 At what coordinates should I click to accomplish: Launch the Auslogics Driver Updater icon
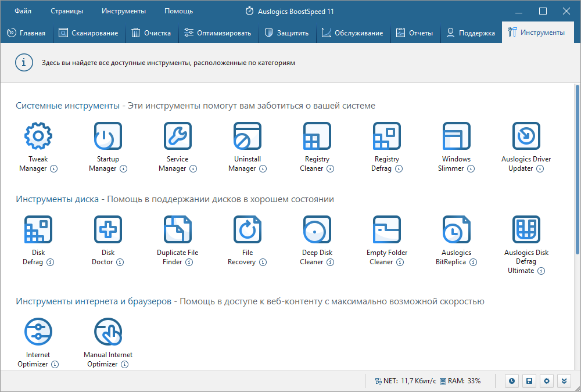(x=526, y=136)
